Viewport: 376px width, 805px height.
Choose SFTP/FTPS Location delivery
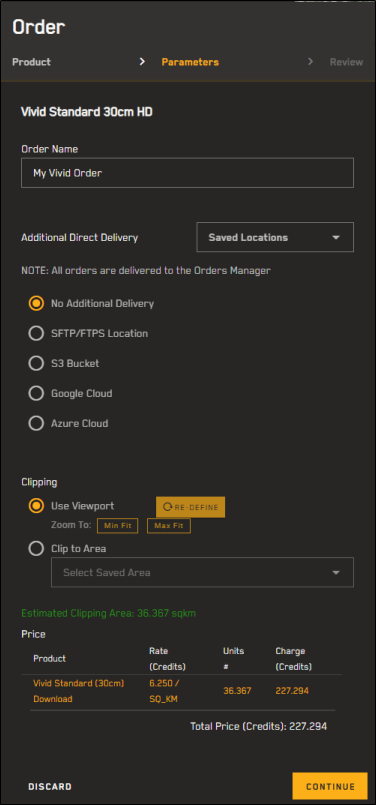[x=36, y=334]
